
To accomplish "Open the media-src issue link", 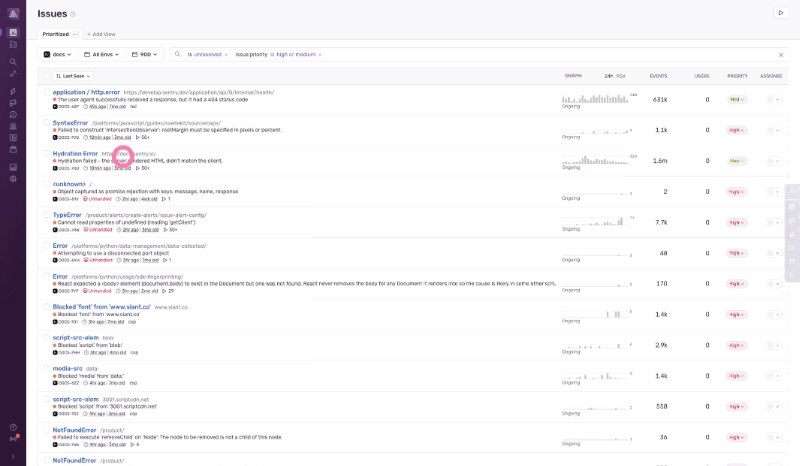I will click(x=67, y=368).
